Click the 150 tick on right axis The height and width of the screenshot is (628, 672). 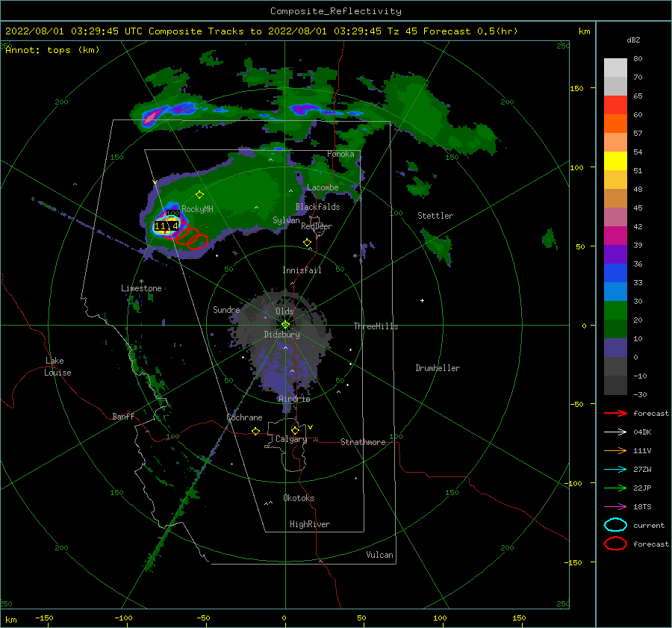[576, 88]
